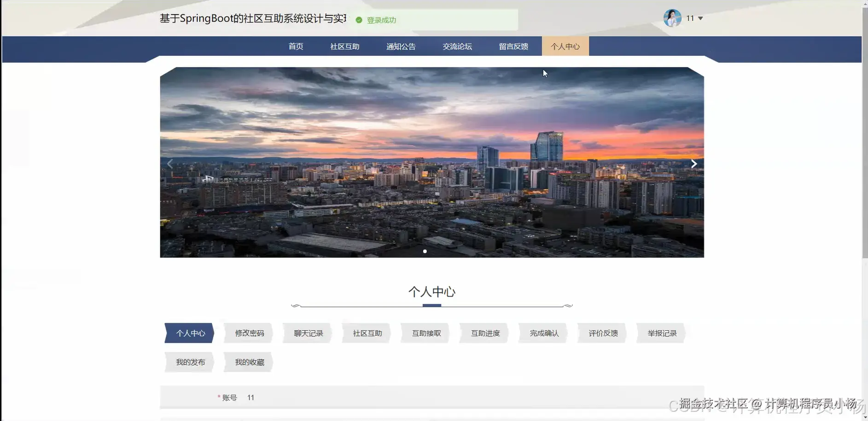Click the previous carousel arrow
The image size is (868, 421).
tap(169, 163)
